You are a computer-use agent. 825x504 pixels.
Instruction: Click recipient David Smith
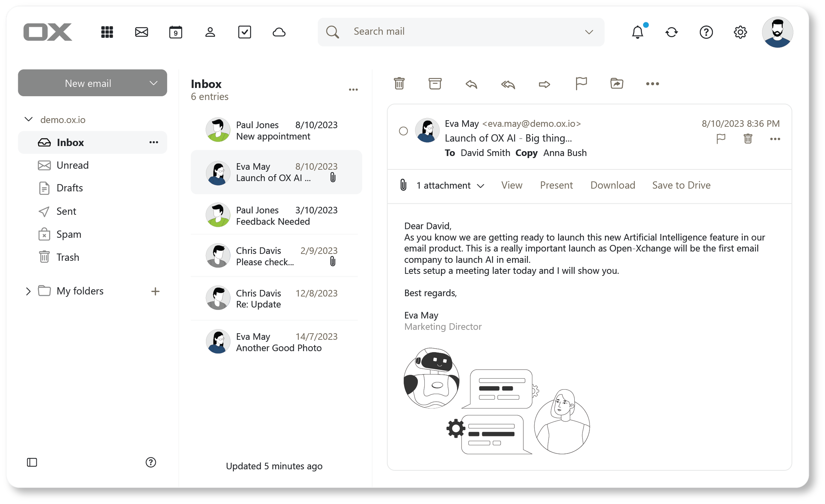coord(485,153)
